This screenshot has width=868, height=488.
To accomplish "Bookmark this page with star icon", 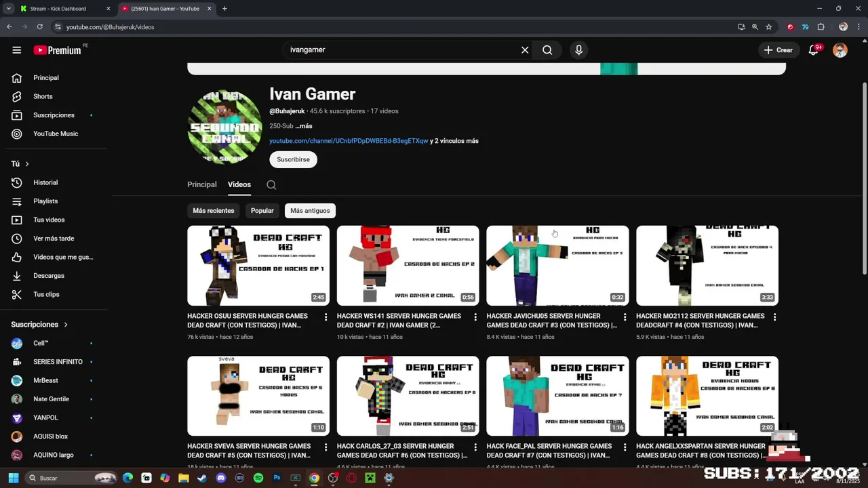I will 768,27.
